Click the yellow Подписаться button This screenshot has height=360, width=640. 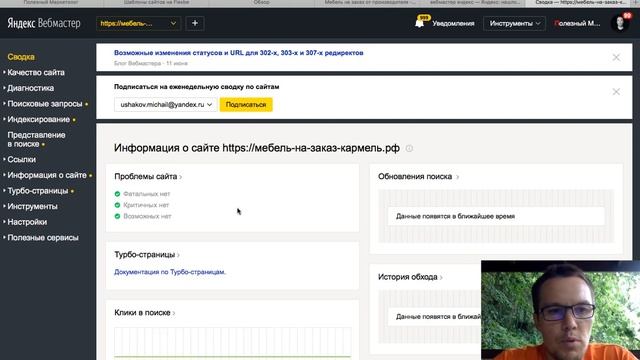pos(246,104)
